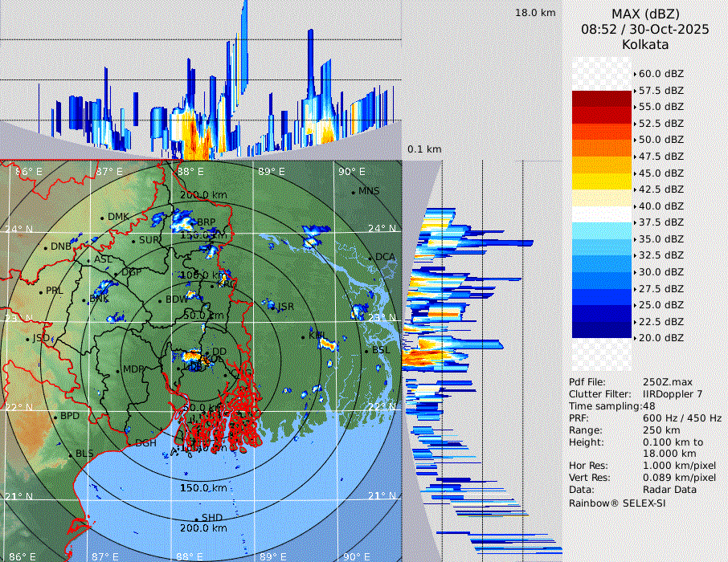Click the BPD station marker

[x=55, y=417]
